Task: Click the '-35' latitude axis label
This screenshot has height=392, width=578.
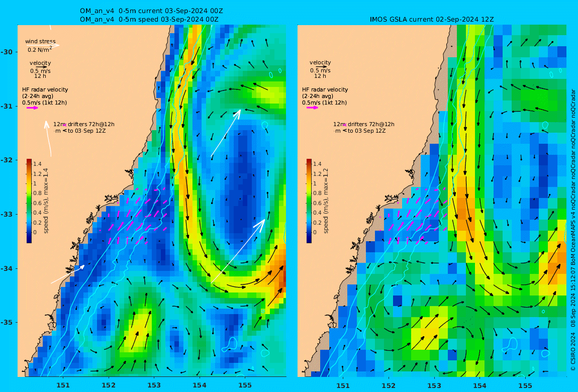Action: click(x=7, y=323)
